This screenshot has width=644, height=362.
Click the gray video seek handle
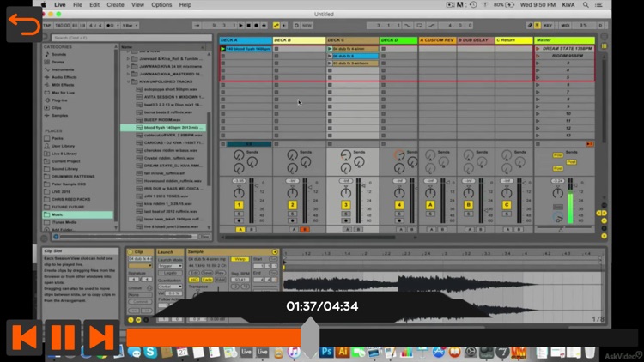tap(310, 337)
